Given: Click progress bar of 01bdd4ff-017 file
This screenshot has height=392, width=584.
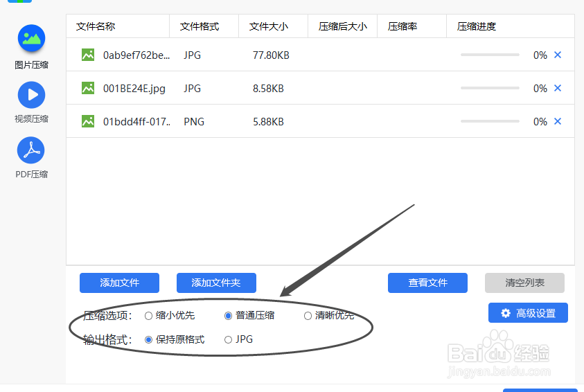Looking at the screenshot, I should 490,121.
